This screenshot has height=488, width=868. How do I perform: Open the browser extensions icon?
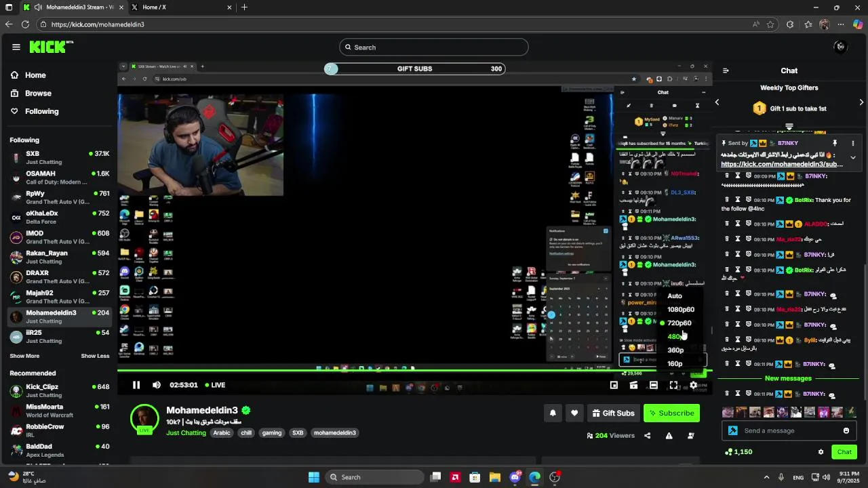click(790, 24)
